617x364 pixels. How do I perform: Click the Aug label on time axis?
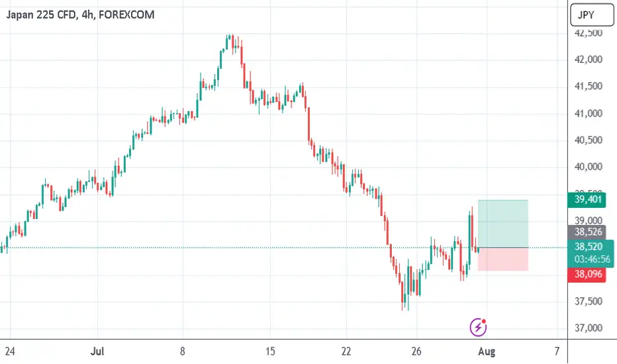click(487, 351)
